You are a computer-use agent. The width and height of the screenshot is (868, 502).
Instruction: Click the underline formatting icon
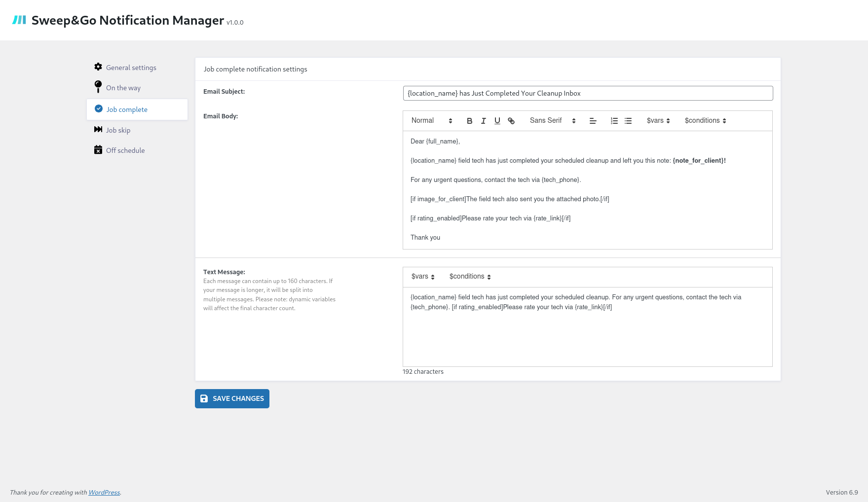click(497, 121)
